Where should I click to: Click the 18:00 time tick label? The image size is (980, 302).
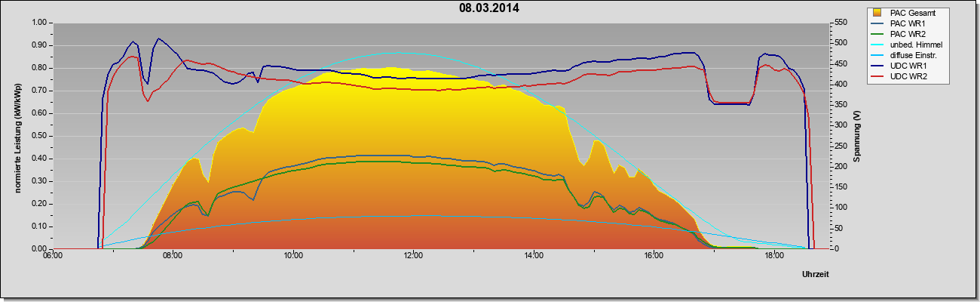(x=774, y=257)
